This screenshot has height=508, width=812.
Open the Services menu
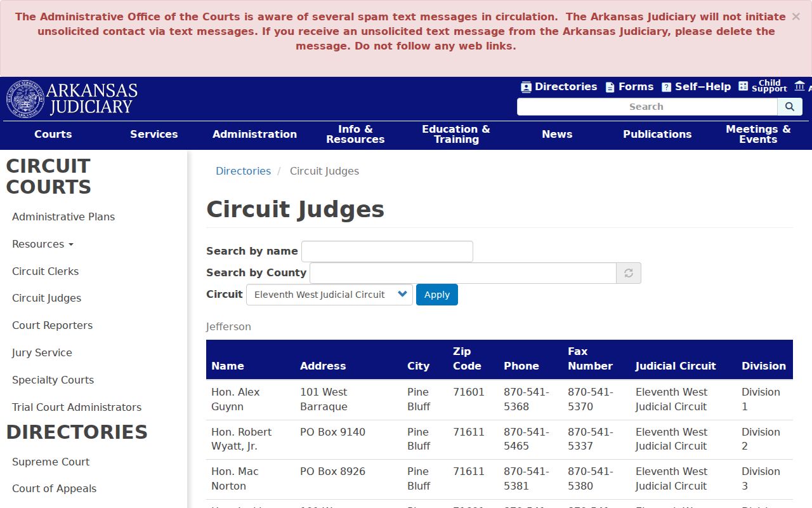point(154,135)
